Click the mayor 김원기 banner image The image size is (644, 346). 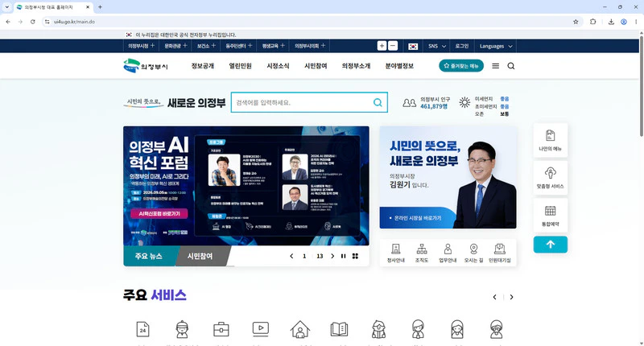pyautogui.click(x=448, y=177)
